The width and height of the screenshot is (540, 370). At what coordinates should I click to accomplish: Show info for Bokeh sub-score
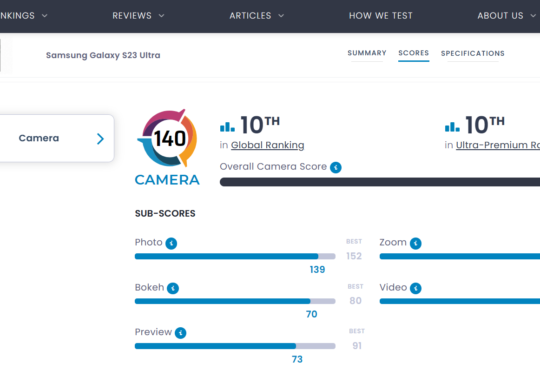(173, 288)
